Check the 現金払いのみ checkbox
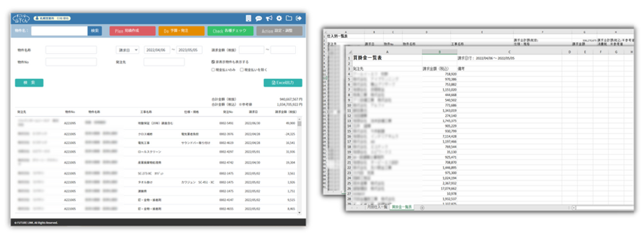Viewport: 644px width, 242px height. [x=213, y=70]
